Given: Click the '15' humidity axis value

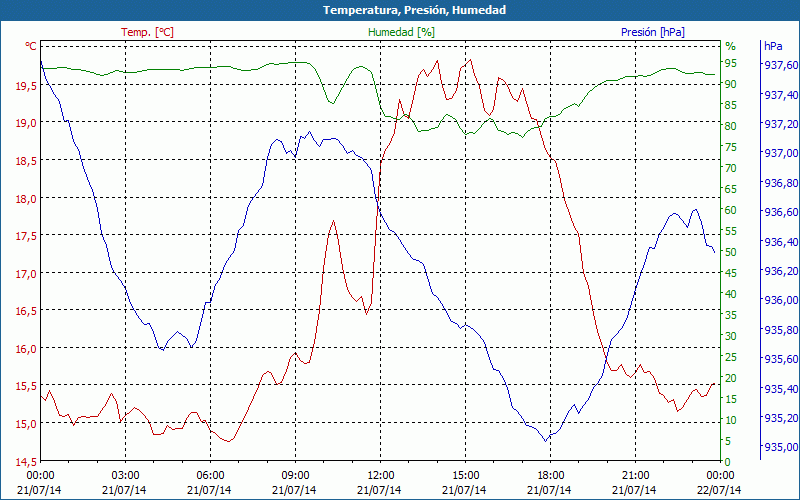Looking at the screenshot, I should pos(731,399).
